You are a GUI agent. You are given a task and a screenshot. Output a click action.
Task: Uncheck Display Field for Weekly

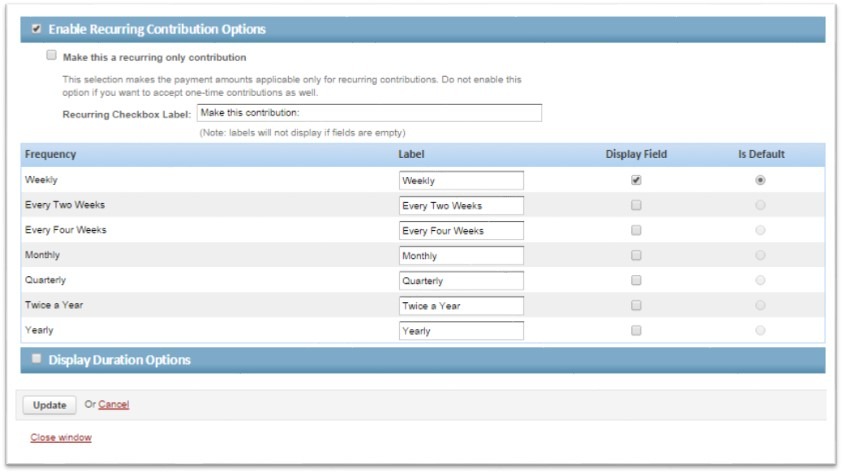636,180
